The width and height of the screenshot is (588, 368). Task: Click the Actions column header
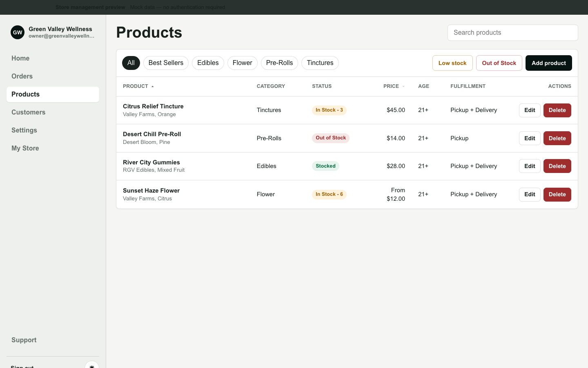[x=559, y=86]
